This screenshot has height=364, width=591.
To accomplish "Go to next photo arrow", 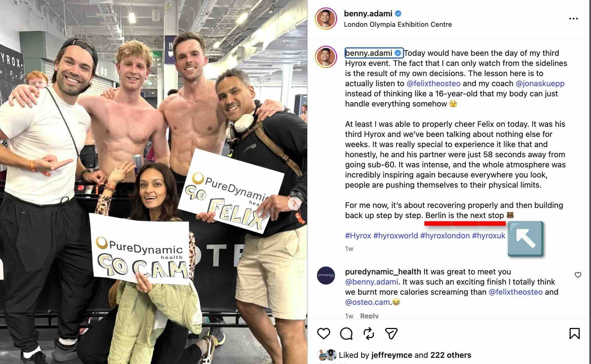I will [x=294, y=203].
